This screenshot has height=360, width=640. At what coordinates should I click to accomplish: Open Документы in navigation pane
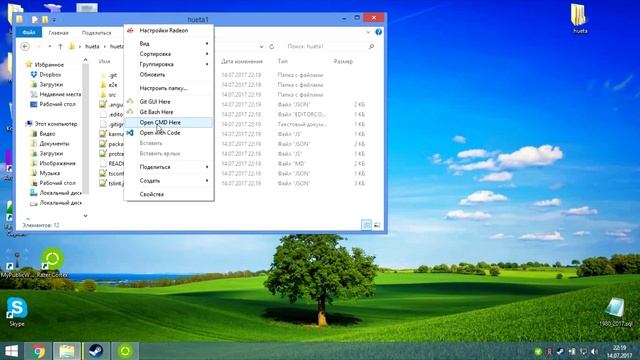tap(50, 144)
